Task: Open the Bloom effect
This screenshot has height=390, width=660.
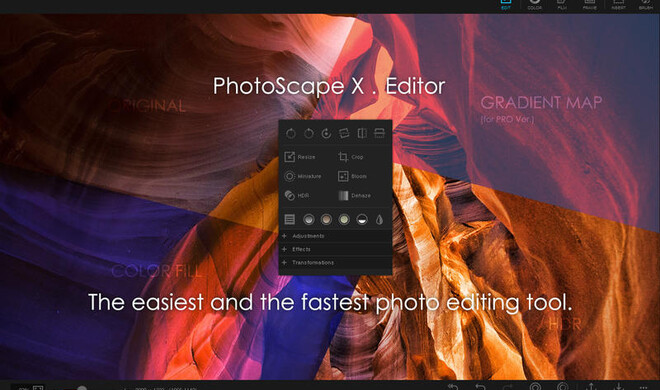Action: click(352, 176)
